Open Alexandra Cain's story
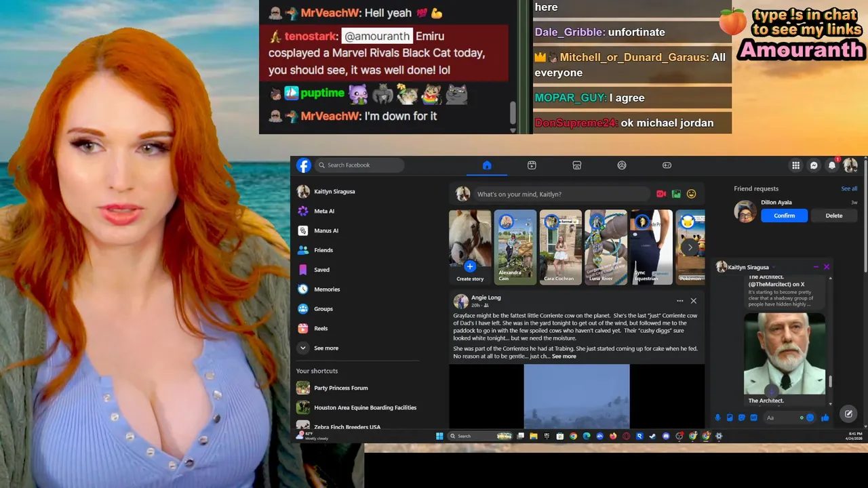This screenshot has height=488, width=868. click(515, 247)
